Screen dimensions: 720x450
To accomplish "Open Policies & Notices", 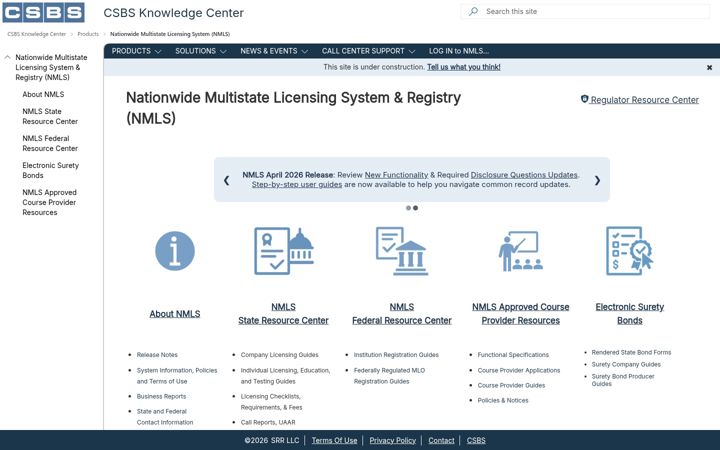I will click(503, 400).
